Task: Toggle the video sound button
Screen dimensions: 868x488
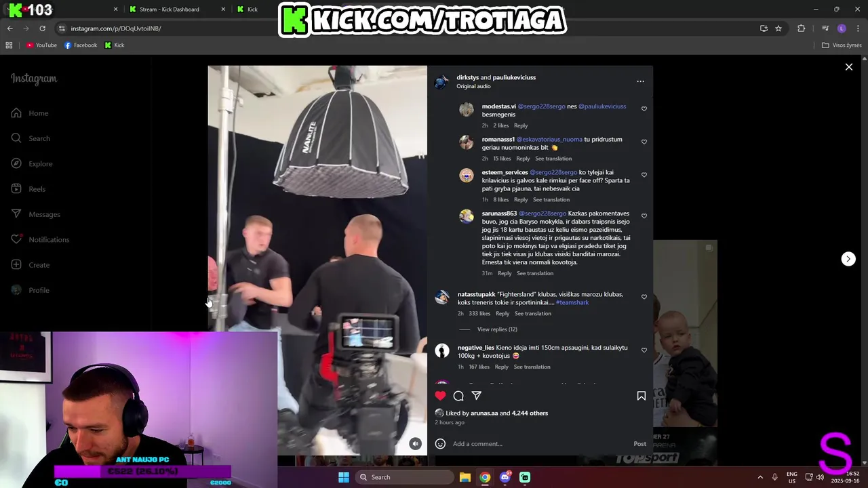Action: click(416, 444)
